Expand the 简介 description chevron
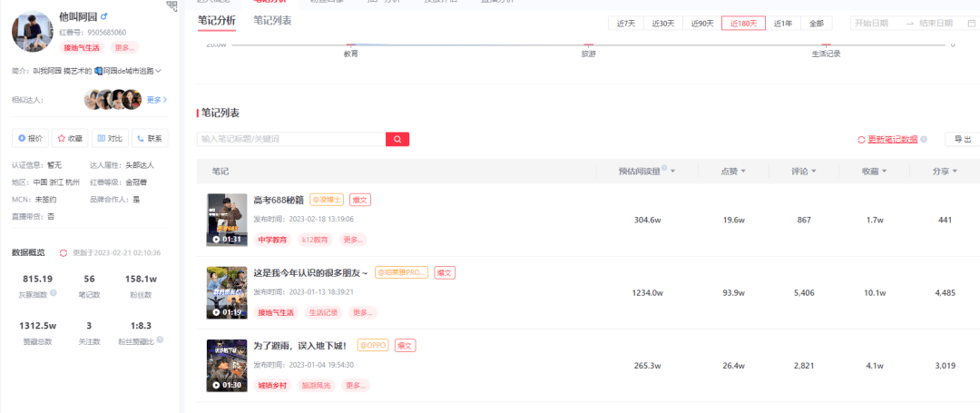980x413 pixels. 159,71
